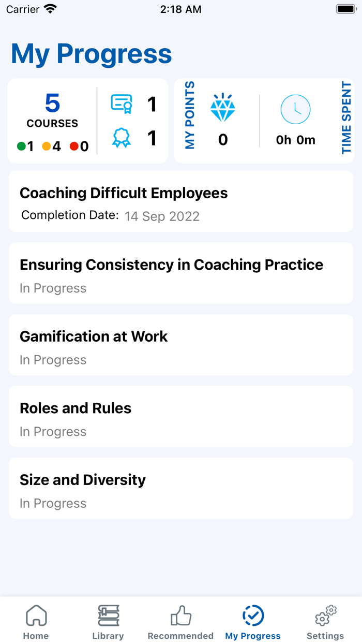Tap the red not-started courses dot

pos(74,147)
